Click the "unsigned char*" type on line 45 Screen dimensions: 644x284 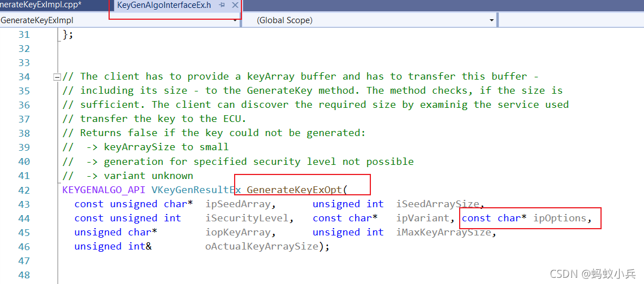point(116,232)
